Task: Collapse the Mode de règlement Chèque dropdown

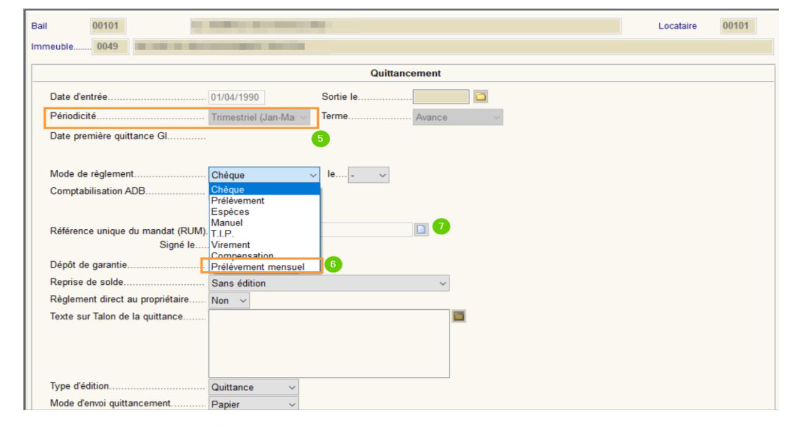Action: point(264,175)
